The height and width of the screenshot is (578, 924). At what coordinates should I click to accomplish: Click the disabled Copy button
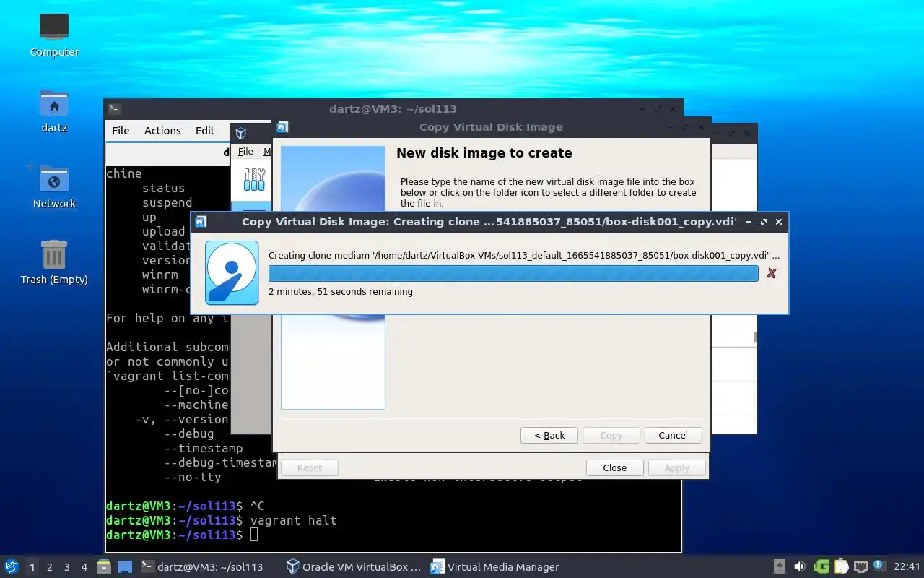(x=611, y=435)
